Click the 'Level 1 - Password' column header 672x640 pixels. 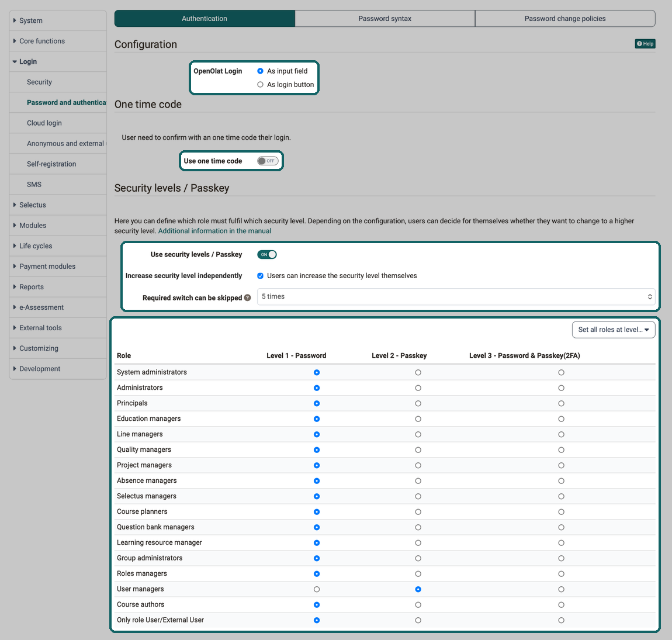[296, 355]
